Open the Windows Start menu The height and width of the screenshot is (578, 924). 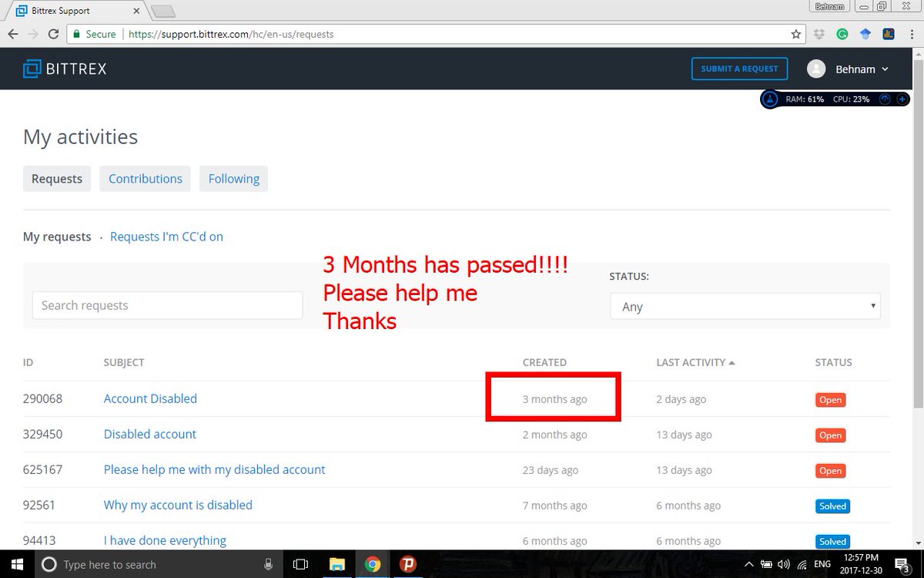point(17,564)
